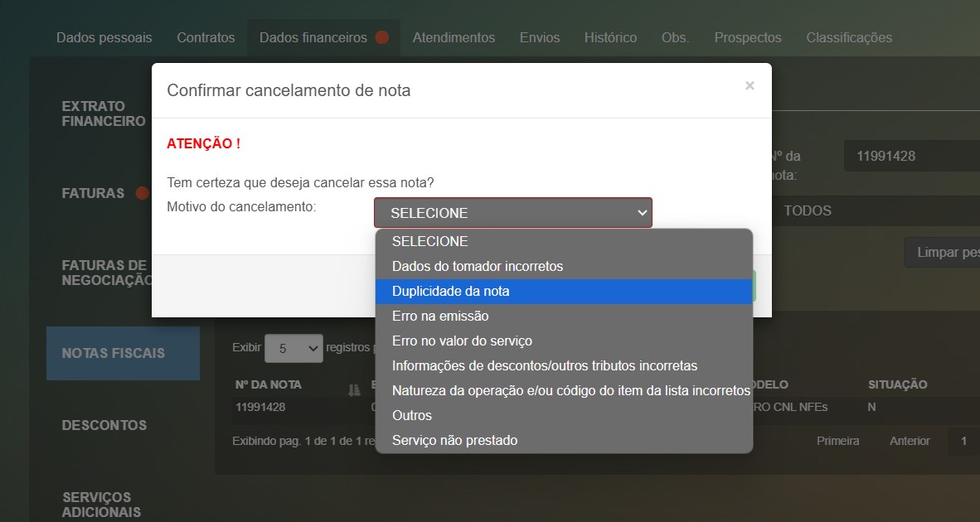Click the Limpar pesquisa button

coord(945,252)
